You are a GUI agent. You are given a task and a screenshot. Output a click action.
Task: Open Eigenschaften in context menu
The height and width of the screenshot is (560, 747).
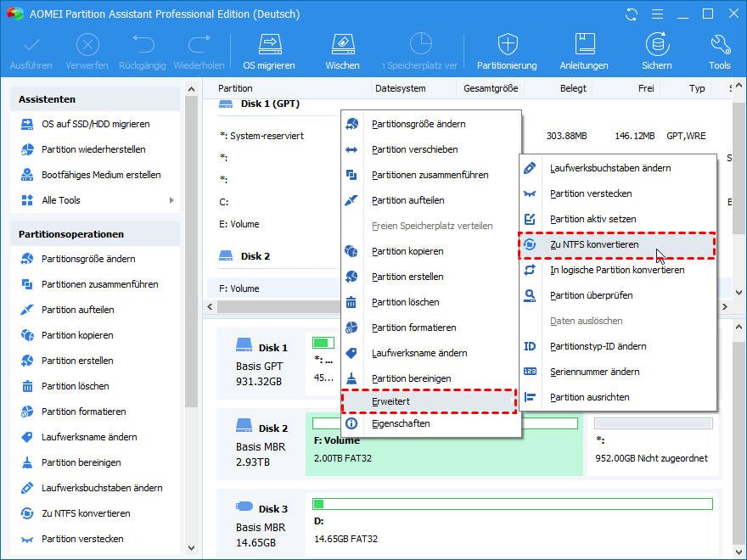(x=431, y=423)
